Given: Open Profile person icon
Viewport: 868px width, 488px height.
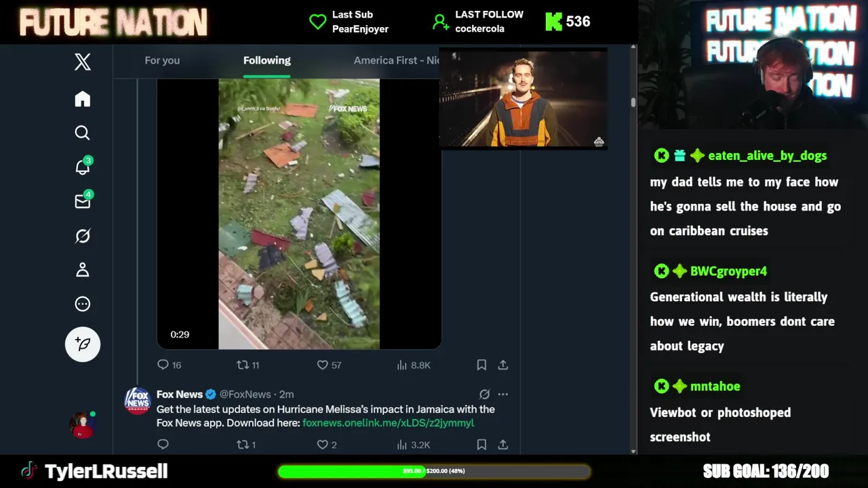Looking at the screenshot, I should [x=82, y=270].
